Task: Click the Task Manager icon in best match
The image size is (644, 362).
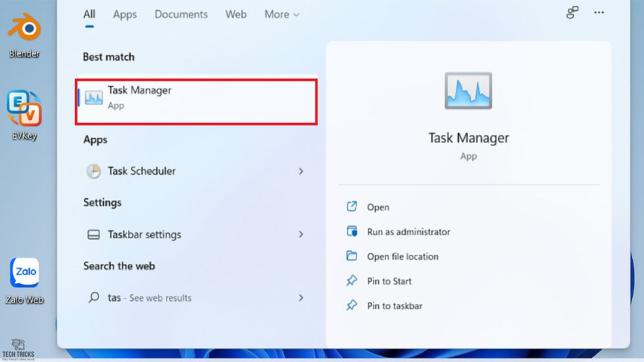Action: [93, 98]
